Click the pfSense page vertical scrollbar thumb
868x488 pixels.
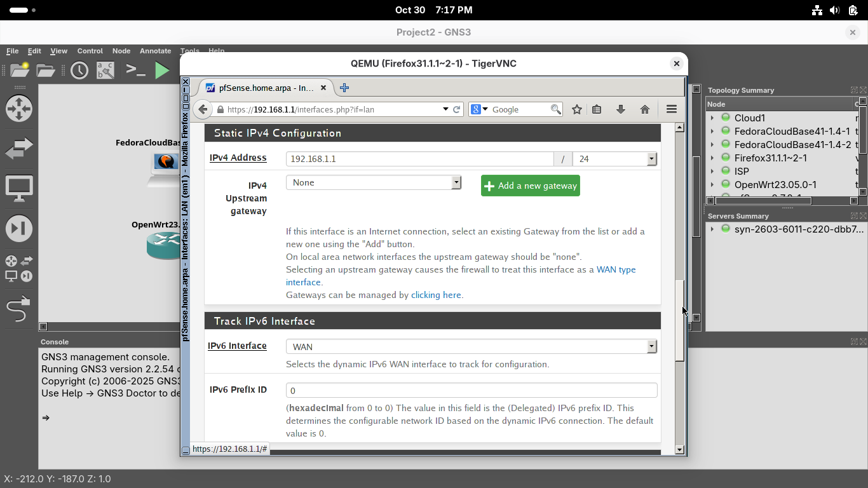[679, 320]
